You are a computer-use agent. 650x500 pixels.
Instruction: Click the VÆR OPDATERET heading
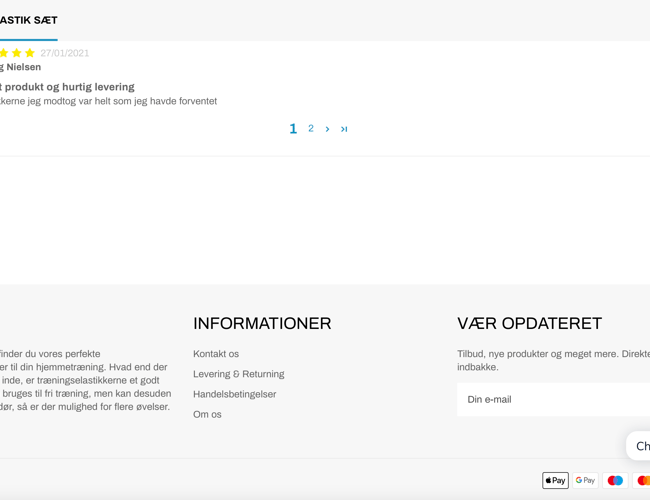click(529, 323)
